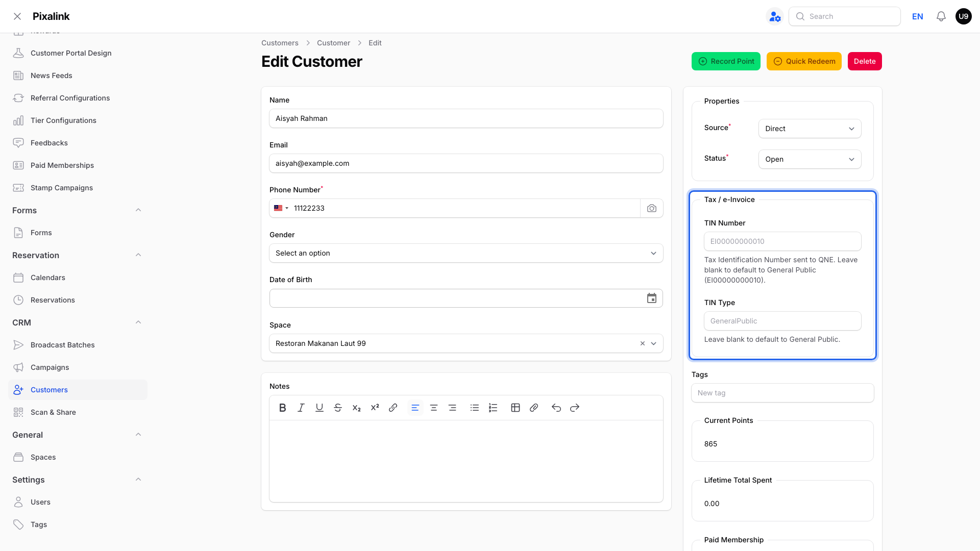The width and height of the screenshot is (980, 551).
Task: Open Tags settings in sidebar
Action: pyautogui.click(x=78, y=524)
